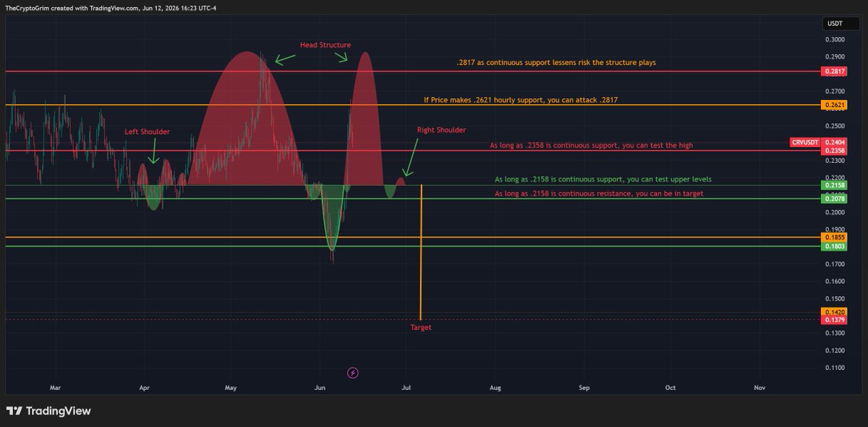The height and width of the screenshot is (427, 868).
Task: Select the 'Head Structure' annotation text
Action: click(x=325, y=45)
